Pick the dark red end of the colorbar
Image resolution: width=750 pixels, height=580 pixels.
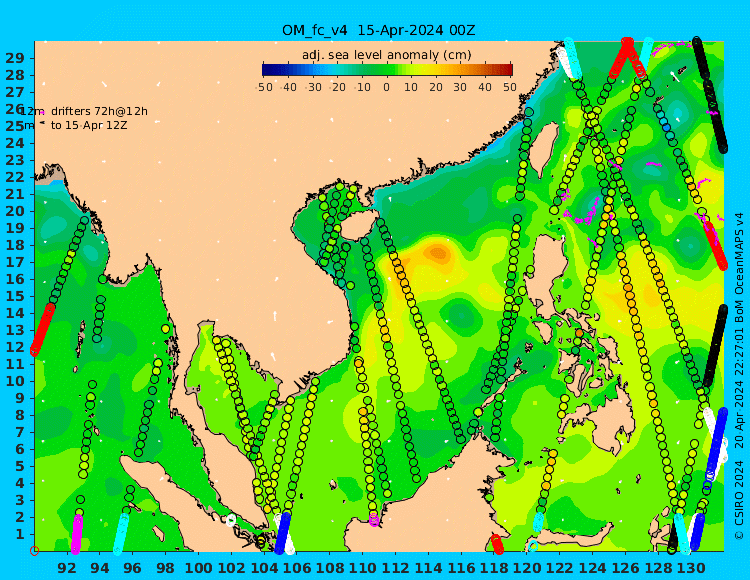click(x=509, y=70)
